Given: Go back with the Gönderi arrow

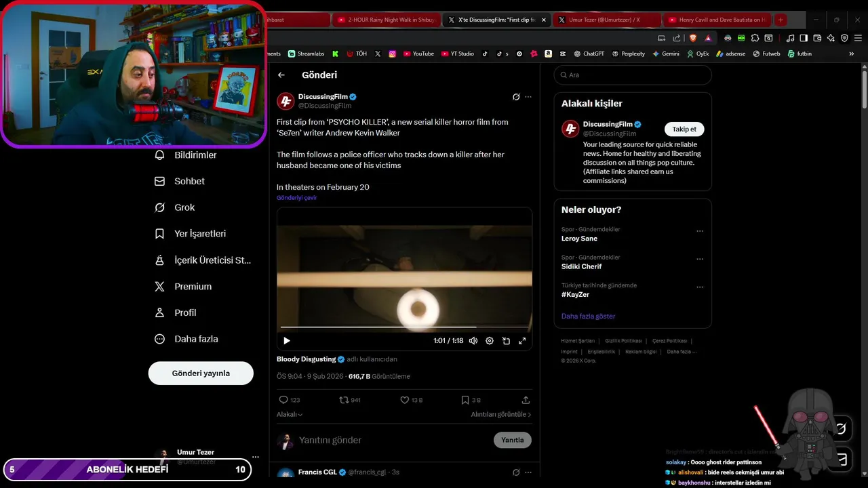Looking at the screenshot, I should (x=281, y=75).
